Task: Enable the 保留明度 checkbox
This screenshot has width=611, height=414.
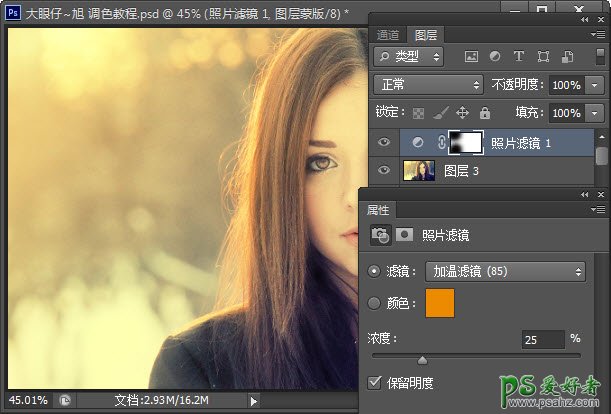Action: click(x=375, y=381)
